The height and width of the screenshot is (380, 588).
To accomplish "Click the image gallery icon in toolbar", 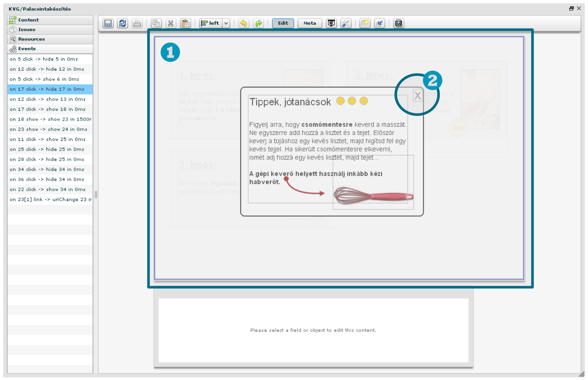I will point(398,23).
